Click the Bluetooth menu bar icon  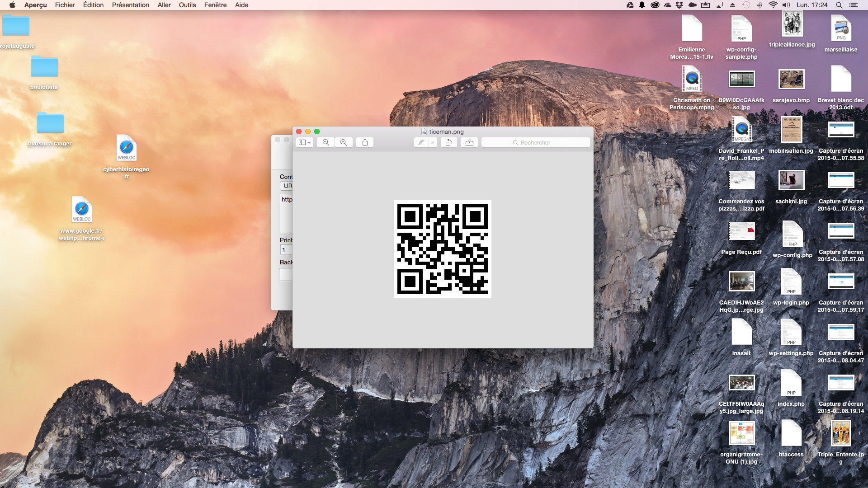tap(759, 5)
